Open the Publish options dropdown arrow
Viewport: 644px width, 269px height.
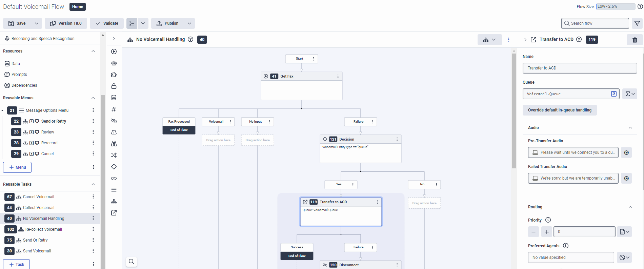point(189,23)
